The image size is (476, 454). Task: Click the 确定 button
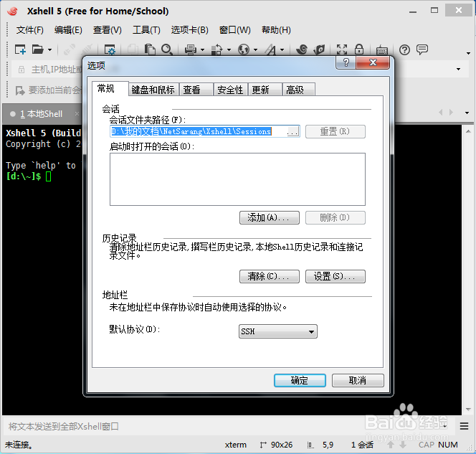click(300, 381)
